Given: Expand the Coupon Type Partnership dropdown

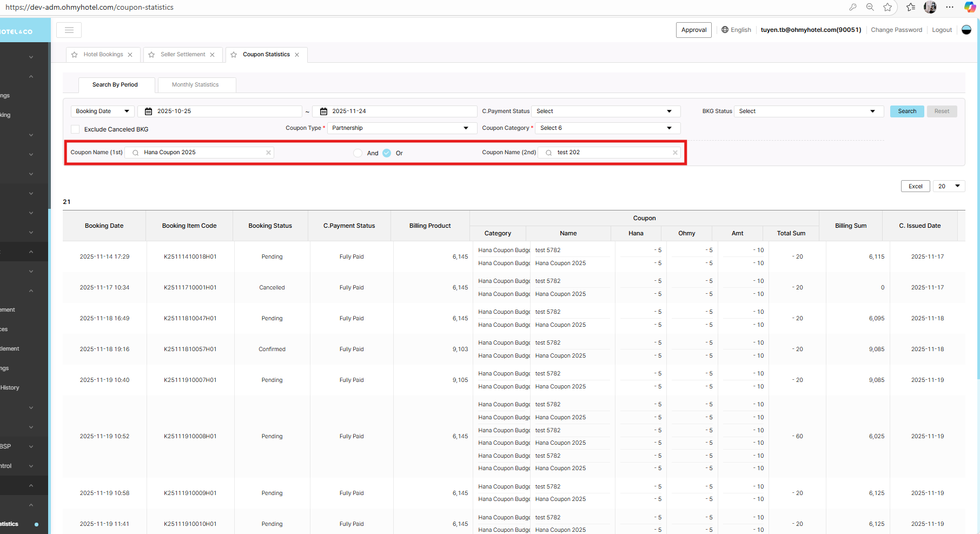Looking at the screenshot, I should 402,128.
